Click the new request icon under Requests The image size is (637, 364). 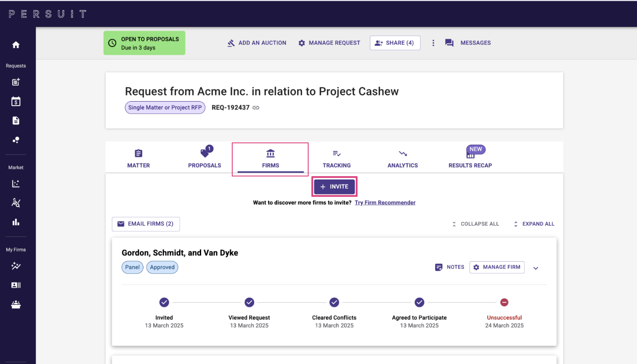pos(16,82)
